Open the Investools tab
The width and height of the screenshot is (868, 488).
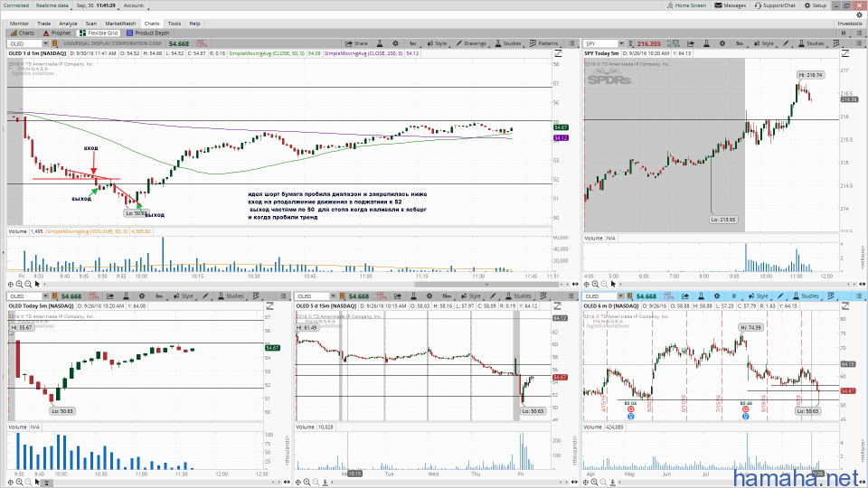click(x=850, y=23)
